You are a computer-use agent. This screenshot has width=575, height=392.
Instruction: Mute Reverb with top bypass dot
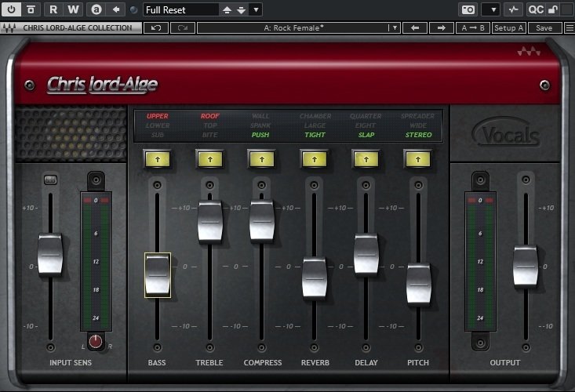point(315,185)
